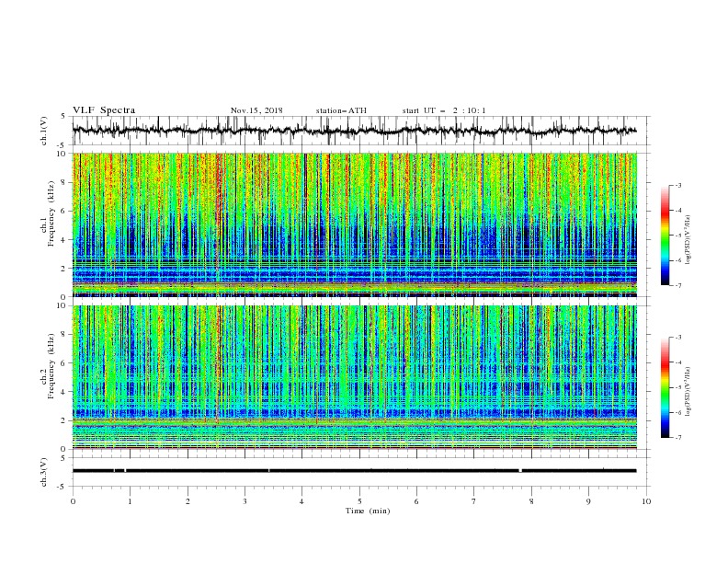The width and height of the screenshot is (728, 563).
Task: Click the time axis tick label "1"
Action: 131,501
